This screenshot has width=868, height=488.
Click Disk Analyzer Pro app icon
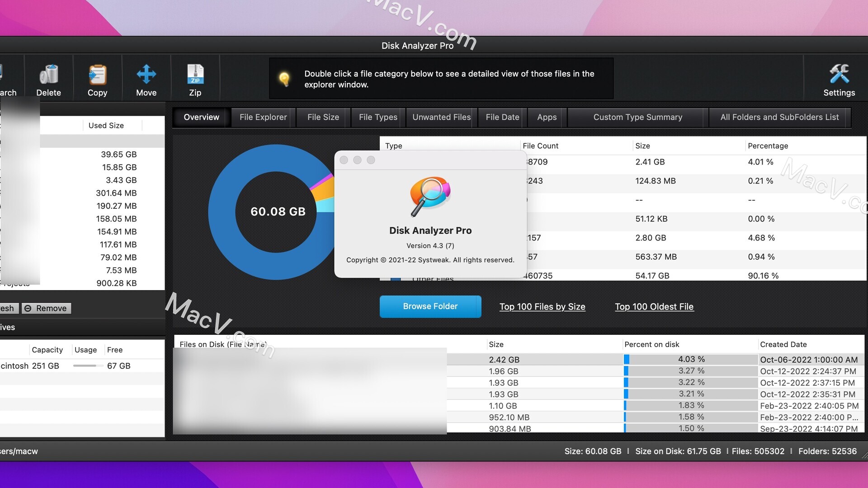pyautogui.click(x=429, y=194)
